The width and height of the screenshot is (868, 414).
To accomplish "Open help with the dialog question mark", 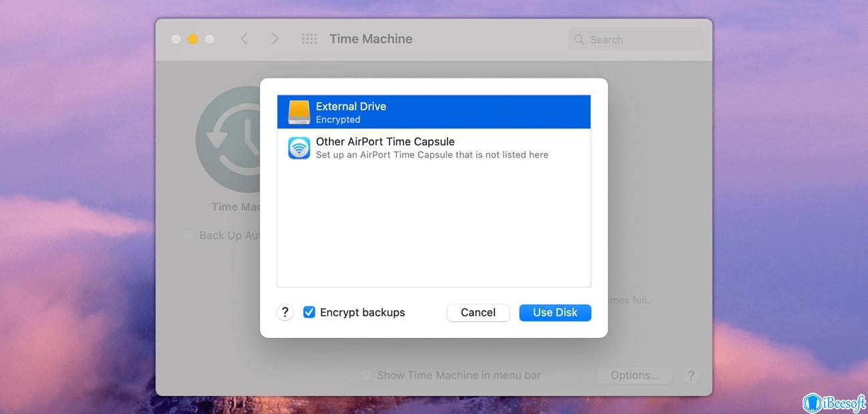I will (285, 312).
